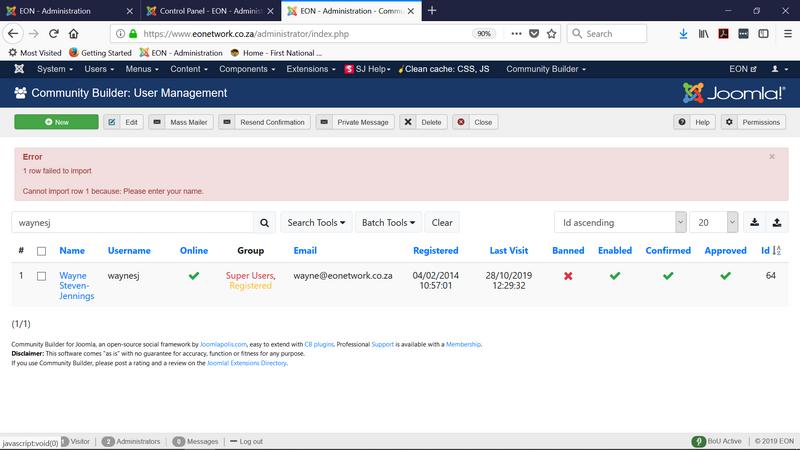
Task: Click the download export icon button
Action: (x=755, y=222)
